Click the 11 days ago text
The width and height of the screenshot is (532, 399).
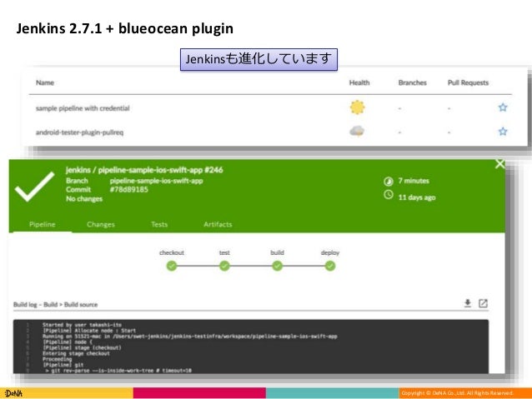click(x=417, y=197)
